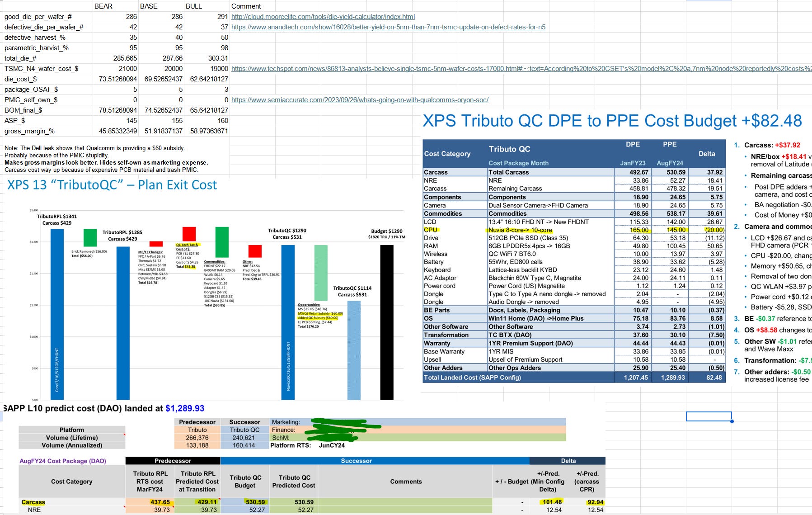
Task: Click the XPS 13 TributoQC Plan Exit Cost title
Action: click(x=112, y=185)
